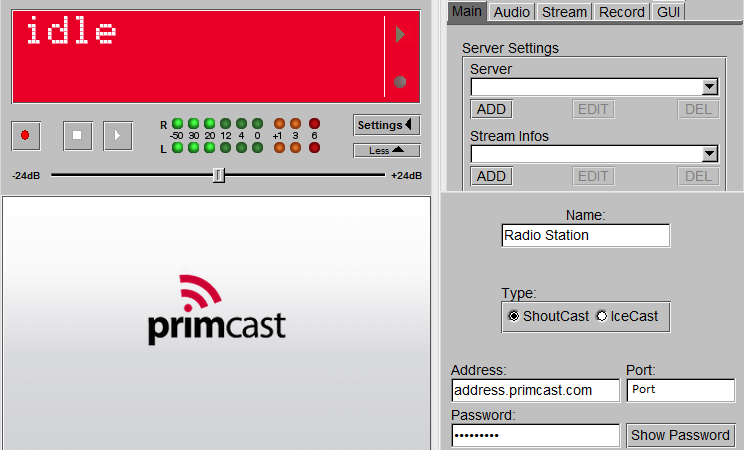
Task: Click the L channel red peak LED
Action: 314,147
